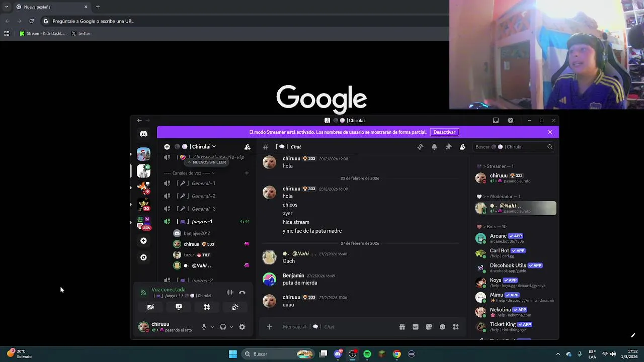Open user settings gear icon
The image size is (644, 362).
[242, 327]
